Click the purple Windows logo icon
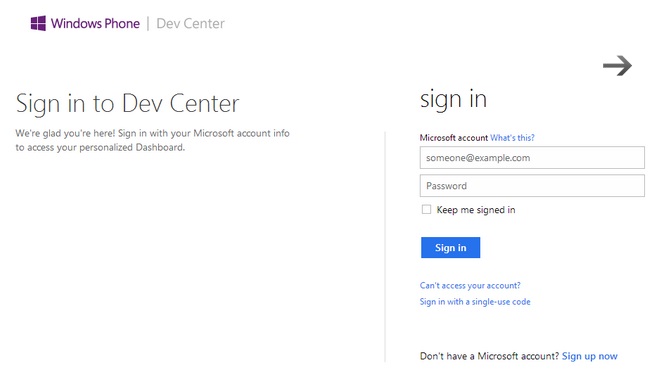This screenshot has height=377, width=666. 38,23
